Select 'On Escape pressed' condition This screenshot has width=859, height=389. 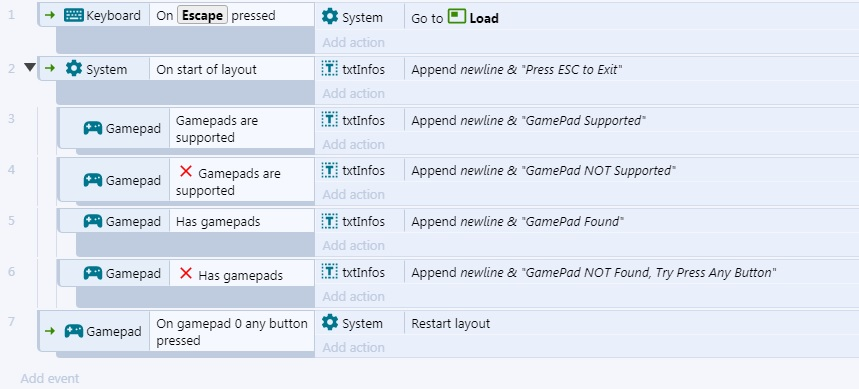click(232, 15)
